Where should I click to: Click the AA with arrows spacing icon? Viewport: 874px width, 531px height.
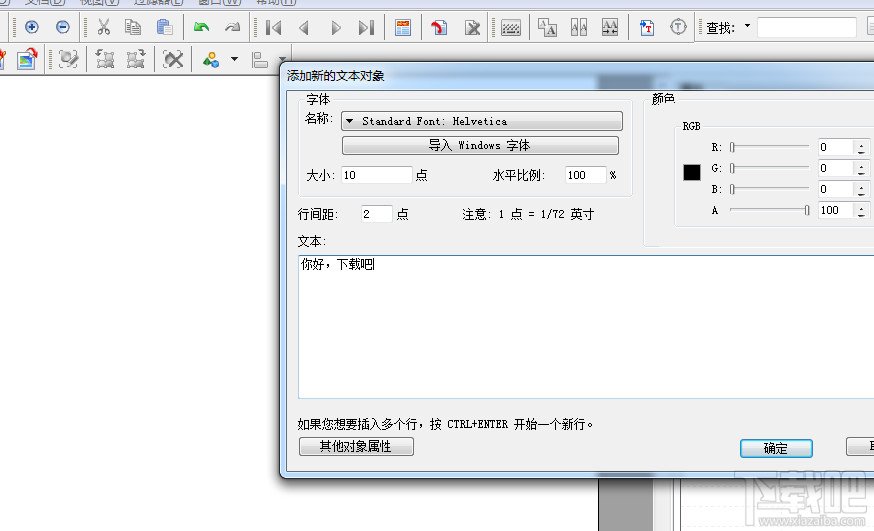coord(610,27)
